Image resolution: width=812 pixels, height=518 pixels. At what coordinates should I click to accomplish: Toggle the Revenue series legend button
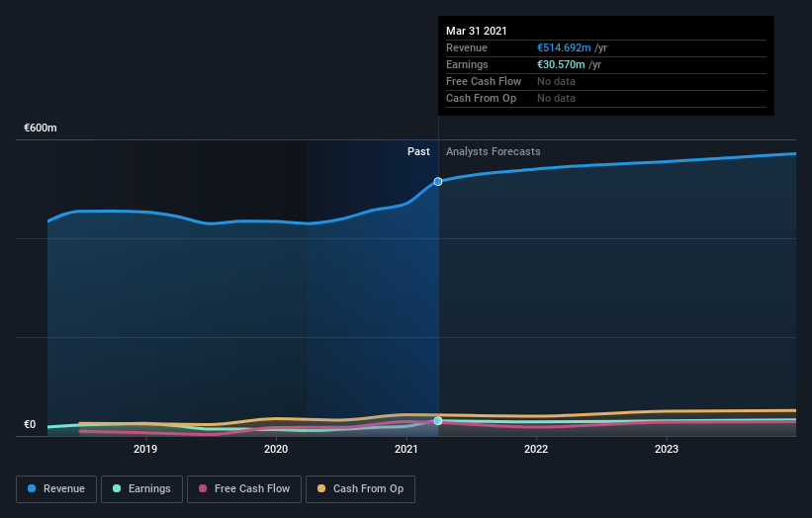56,489
